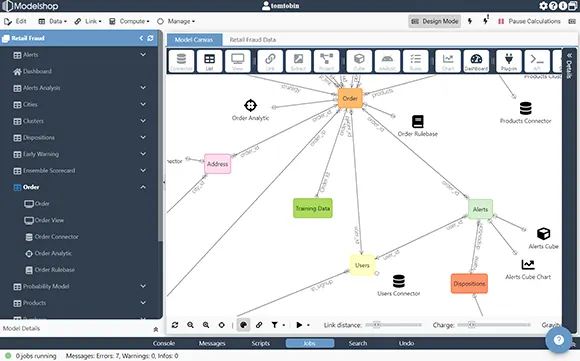
Task: Toggle the link visibility icon in bottom bar
Action: coord(259,325)
